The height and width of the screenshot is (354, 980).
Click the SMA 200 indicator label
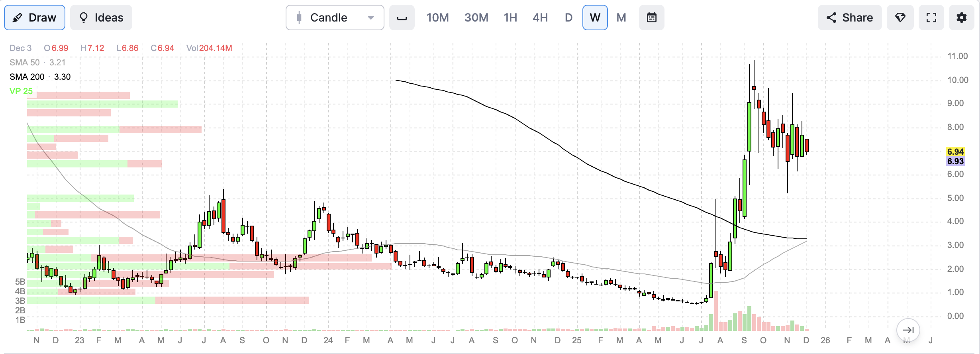[x=40, y=77]
